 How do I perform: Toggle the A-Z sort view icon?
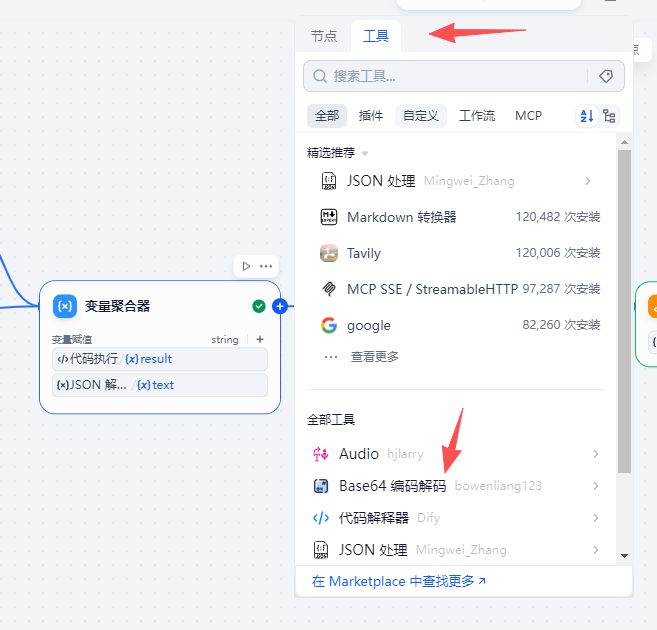coord(587,116)
